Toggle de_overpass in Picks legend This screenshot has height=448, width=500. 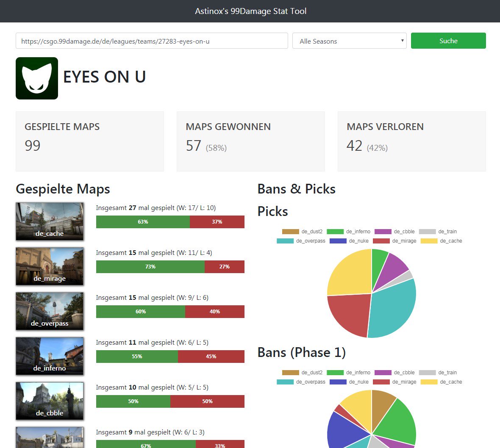301,241
